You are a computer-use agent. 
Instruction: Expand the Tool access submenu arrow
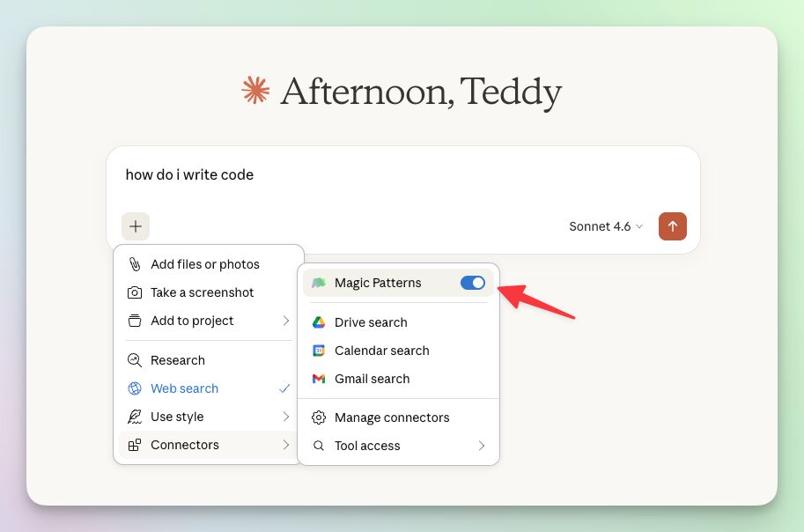[482, 446]
